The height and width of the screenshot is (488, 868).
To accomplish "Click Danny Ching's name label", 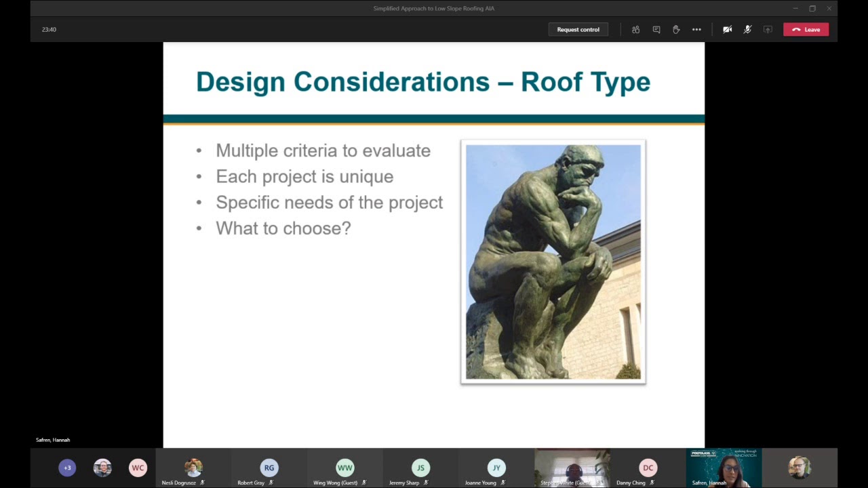I will pos(631,483).
